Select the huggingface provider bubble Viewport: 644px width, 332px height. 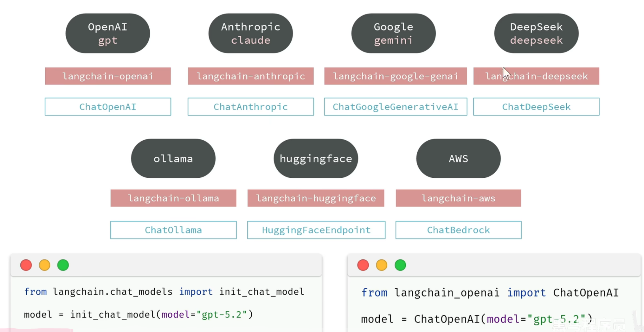pos(316,158)
